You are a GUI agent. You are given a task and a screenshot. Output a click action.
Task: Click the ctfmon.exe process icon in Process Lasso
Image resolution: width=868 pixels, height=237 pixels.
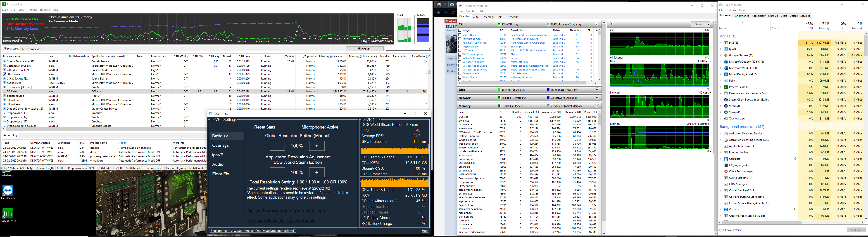(x=4, y=74)
